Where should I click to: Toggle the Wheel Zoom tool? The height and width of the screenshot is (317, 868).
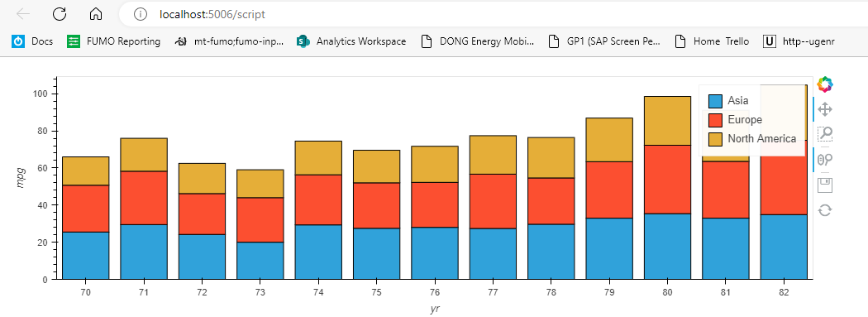(x=825, y=160)
